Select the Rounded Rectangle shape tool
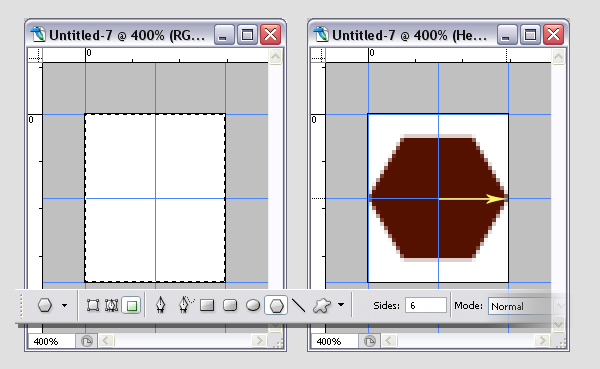The height and width of the screenshot is (369, 600). tap(230, 305)
